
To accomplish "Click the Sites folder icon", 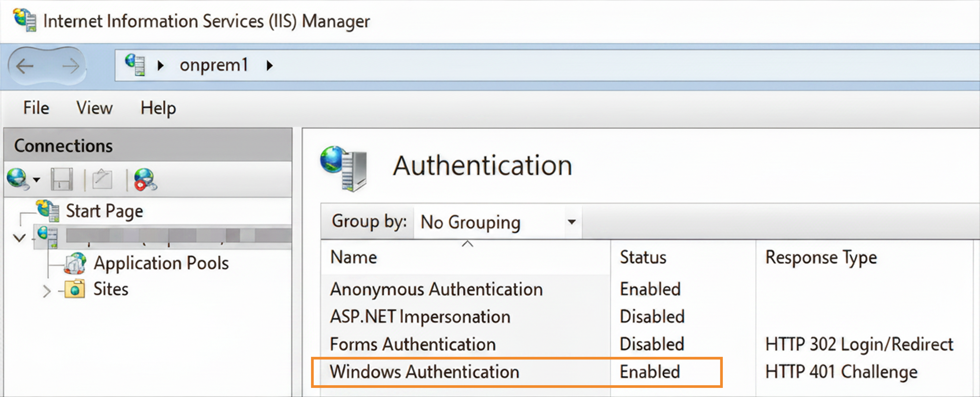I will (75, 289).
